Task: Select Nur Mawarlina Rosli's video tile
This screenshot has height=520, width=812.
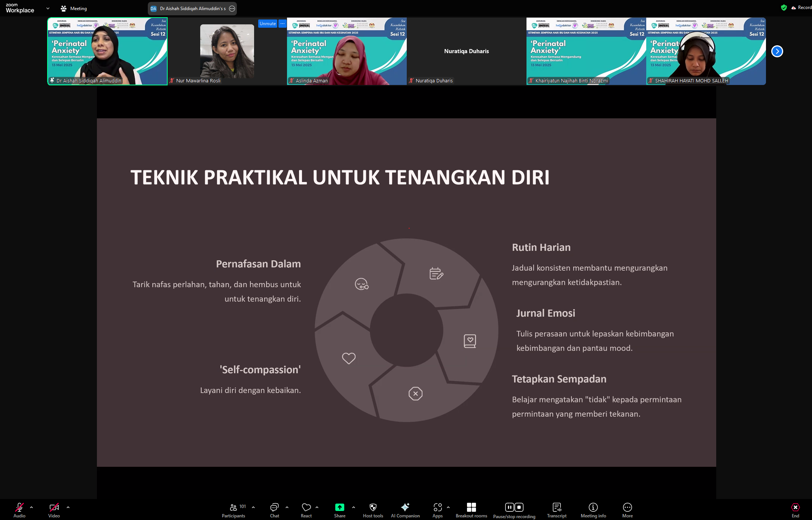Action: tap(227, 51)
